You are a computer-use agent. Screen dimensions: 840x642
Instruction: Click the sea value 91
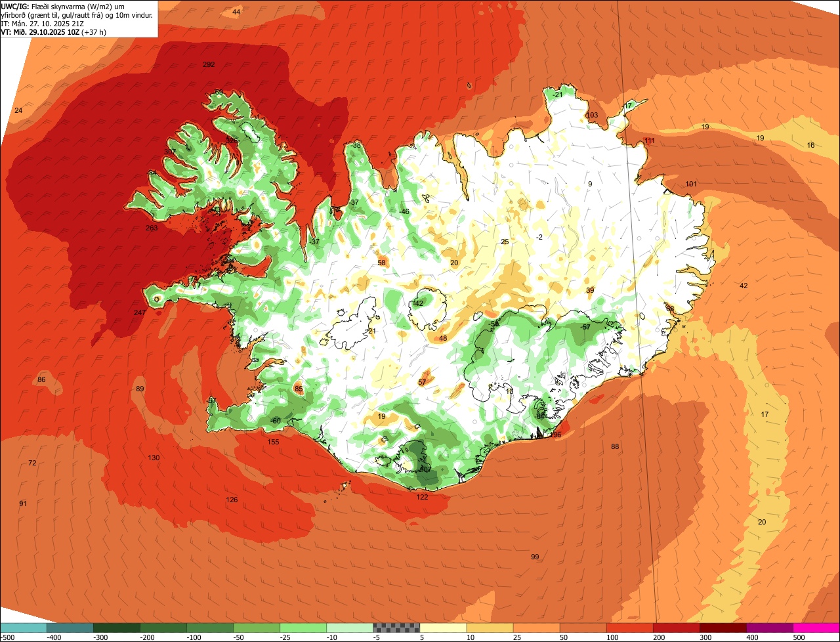click(x=23, y=503)
